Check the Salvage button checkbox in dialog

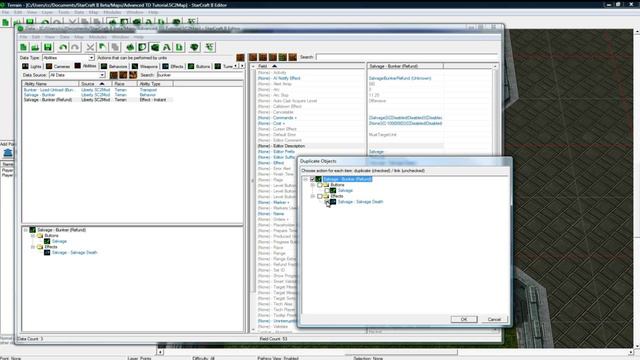point(327,191)
